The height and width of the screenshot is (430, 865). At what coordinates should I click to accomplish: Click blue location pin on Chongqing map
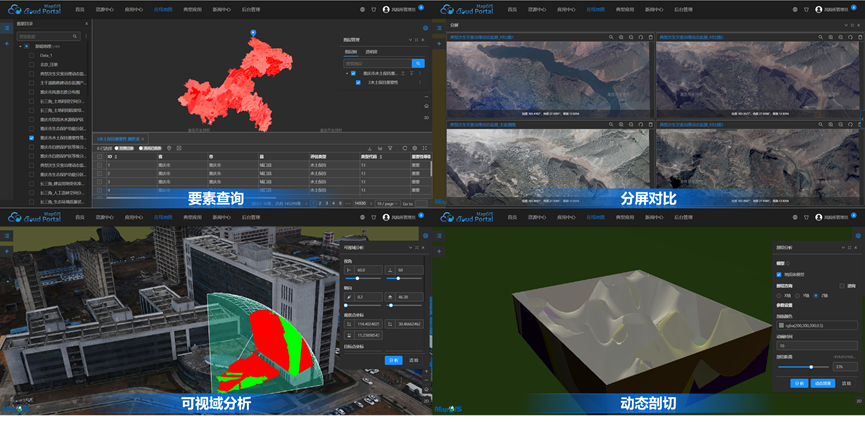253,34
